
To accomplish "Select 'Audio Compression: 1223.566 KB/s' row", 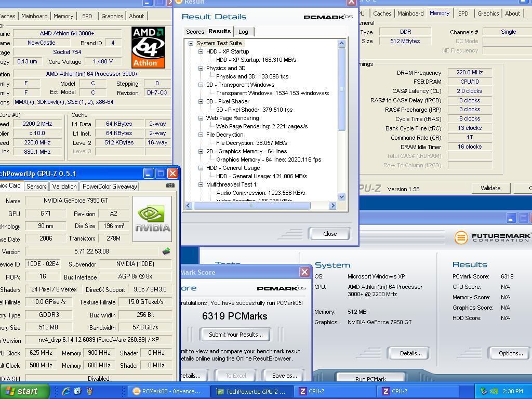I will (261, 193).
